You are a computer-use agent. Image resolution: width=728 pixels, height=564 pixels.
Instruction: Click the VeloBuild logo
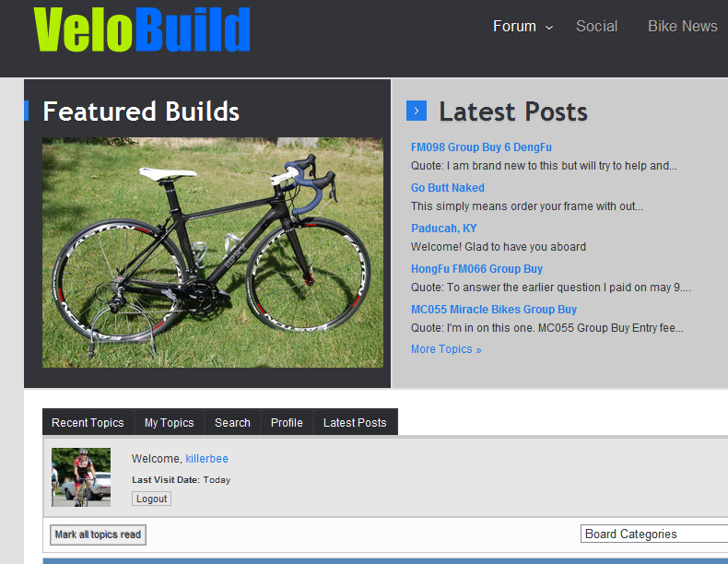142,29
